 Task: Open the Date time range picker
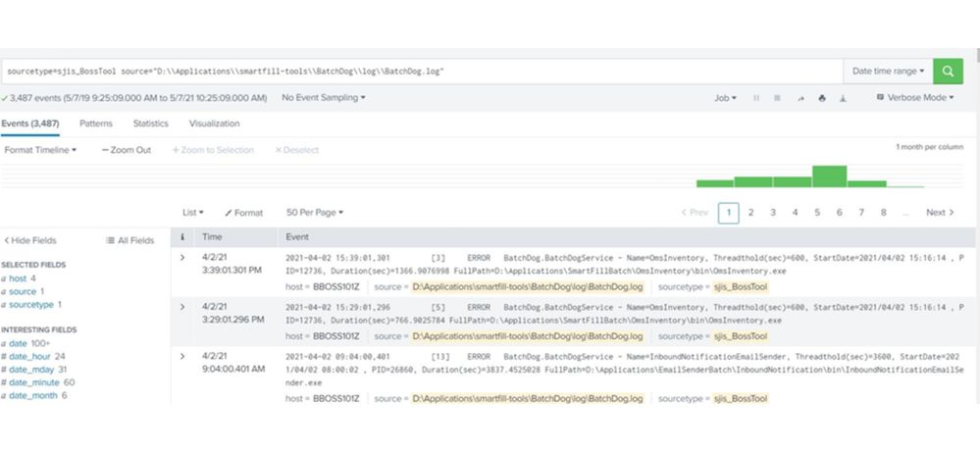click(x=888, y=72)
